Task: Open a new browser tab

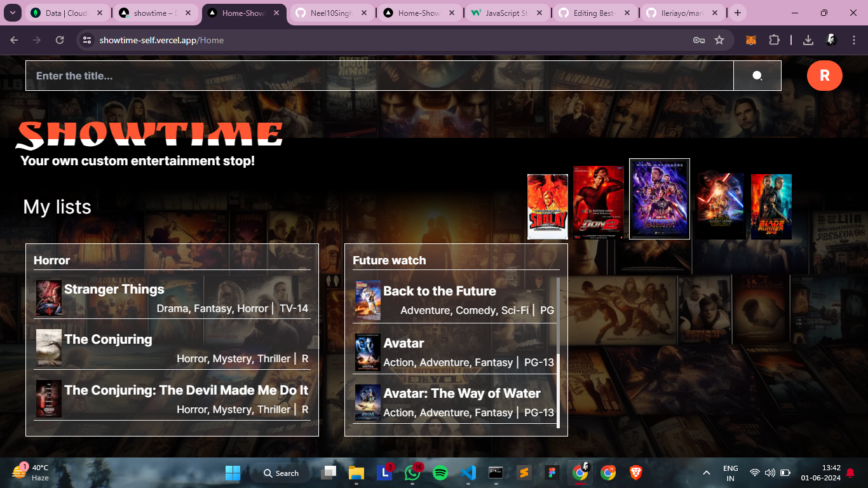Action: pos(737,13)
